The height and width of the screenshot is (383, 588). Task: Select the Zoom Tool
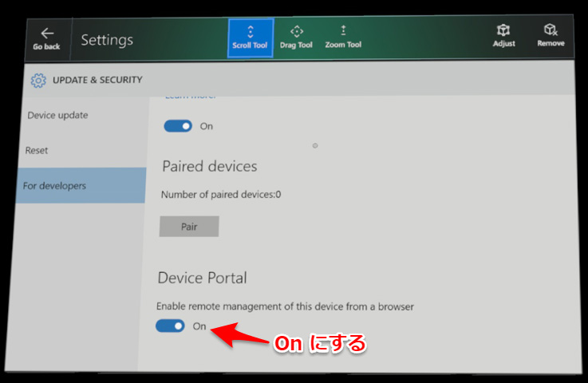tap(343, 38)
